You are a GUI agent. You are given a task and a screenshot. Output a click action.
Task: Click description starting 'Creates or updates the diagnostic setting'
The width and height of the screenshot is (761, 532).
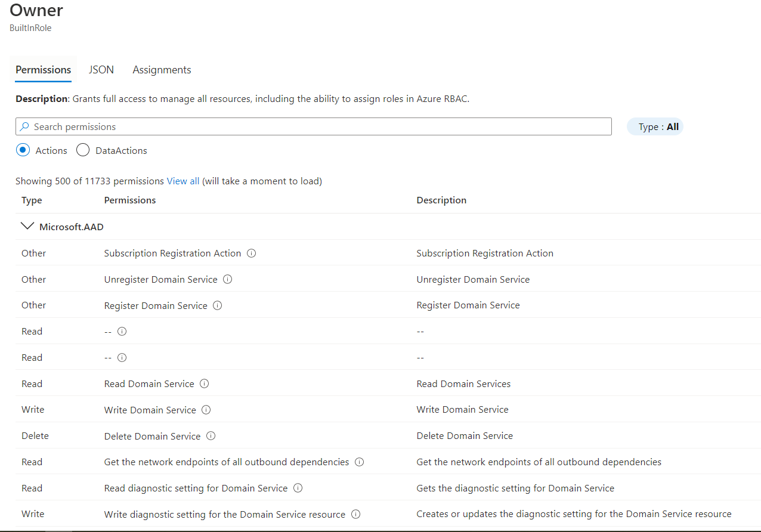tap(574, 514)
